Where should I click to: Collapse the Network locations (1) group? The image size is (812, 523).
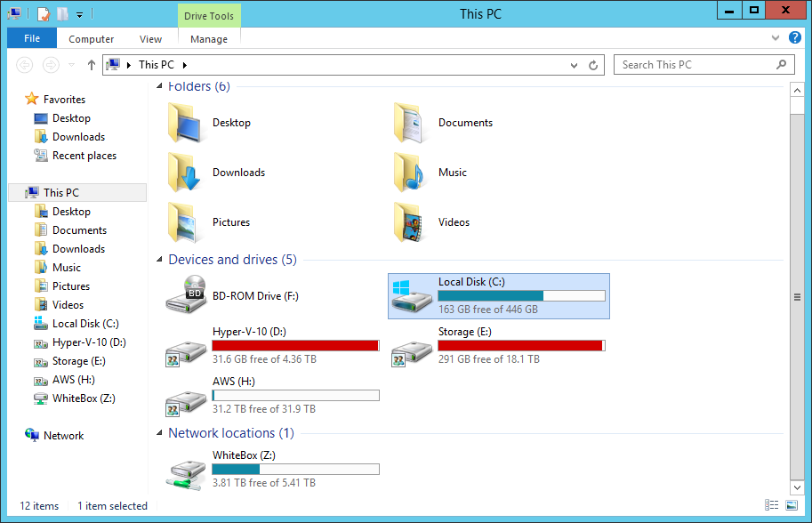[159, 433]
